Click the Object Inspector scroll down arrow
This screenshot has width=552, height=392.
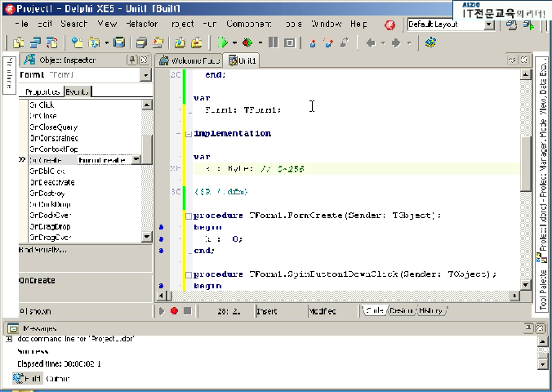click(x=146, y=236)
